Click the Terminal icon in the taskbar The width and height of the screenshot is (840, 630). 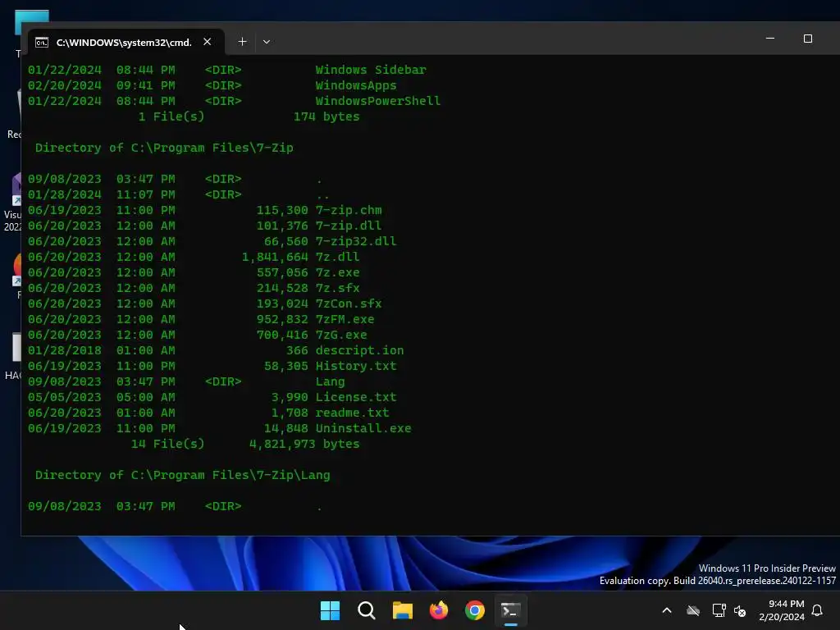pyautogui.click(x=510, y=610)
